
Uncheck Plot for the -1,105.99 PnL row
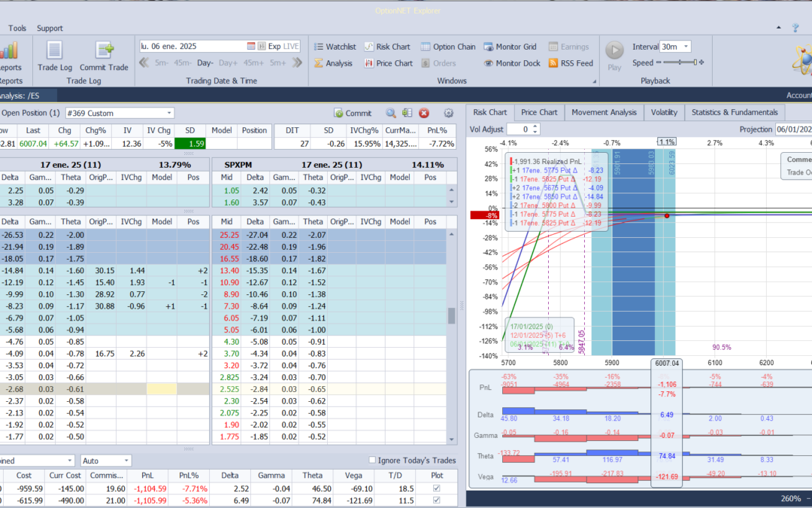[437, 500]
